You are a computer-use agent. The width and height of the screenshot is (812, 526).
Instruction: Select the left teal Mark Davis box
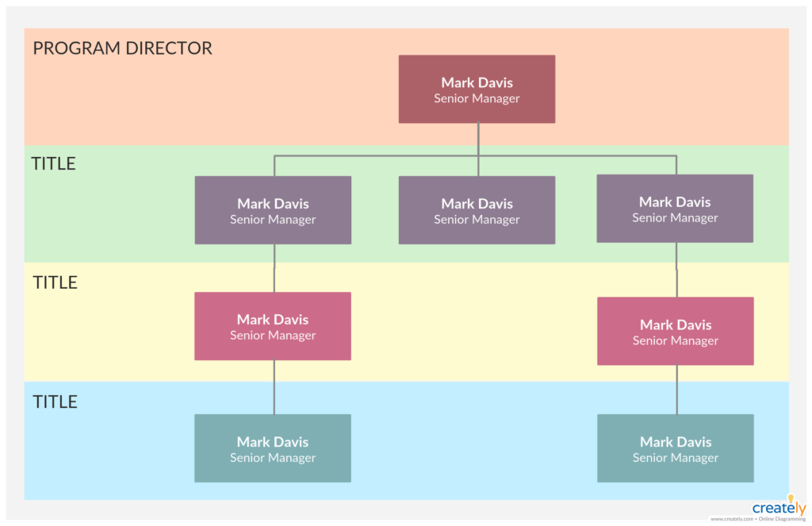(273, 448)
